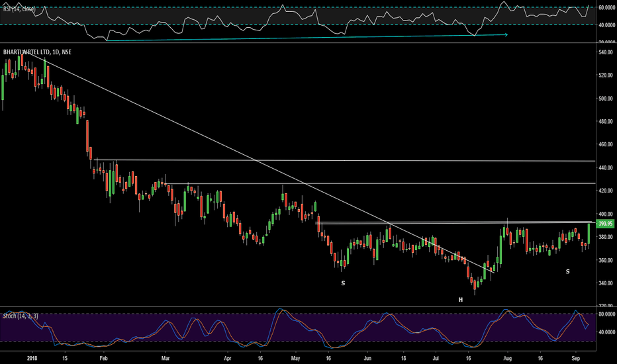617x364 pixels.
Task: Select the right shoulder S label near September
Action: [x=568, y=271]
